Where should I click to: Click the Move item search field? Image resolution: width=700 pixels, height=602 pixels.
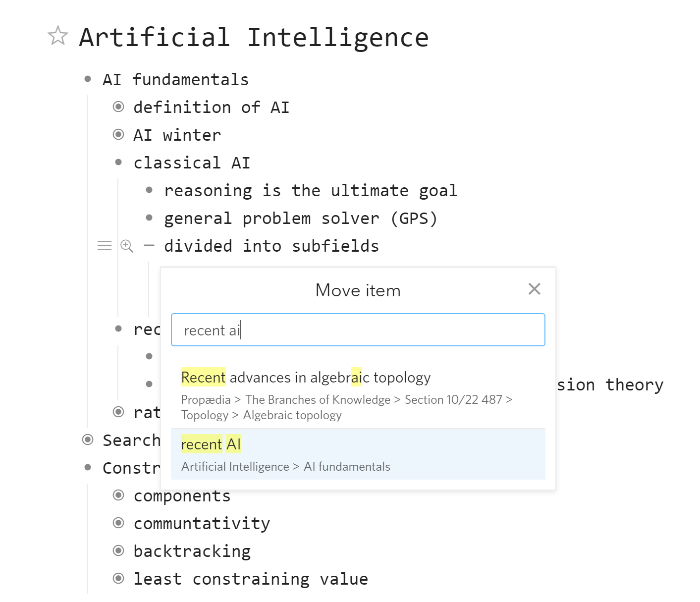click(x=358, y=330)
